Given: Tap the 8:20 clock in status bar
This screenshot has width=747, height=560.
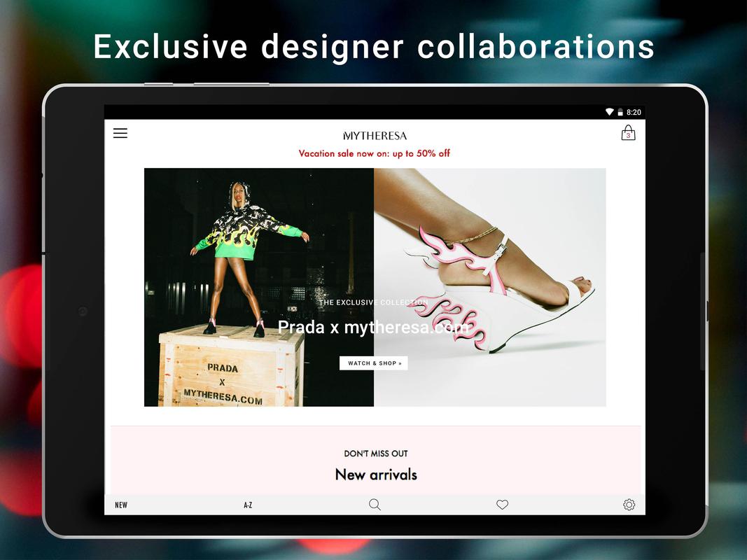Looking at the screenshot, I should pyautogui.click(x=634, y=113).
